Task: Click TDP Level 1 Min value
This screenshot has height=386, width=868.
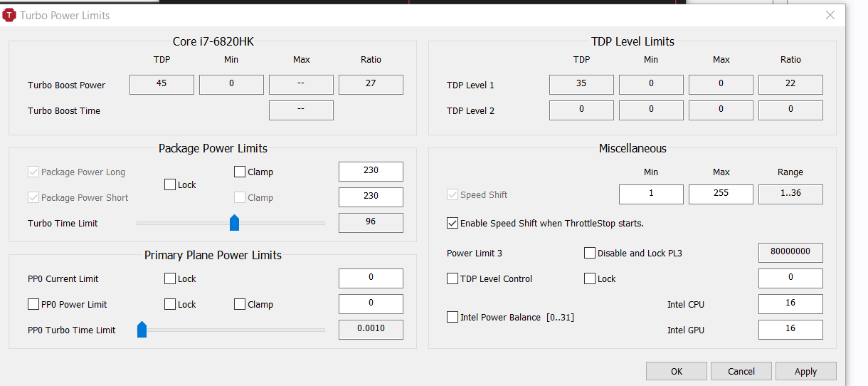Action: (651, 84)
